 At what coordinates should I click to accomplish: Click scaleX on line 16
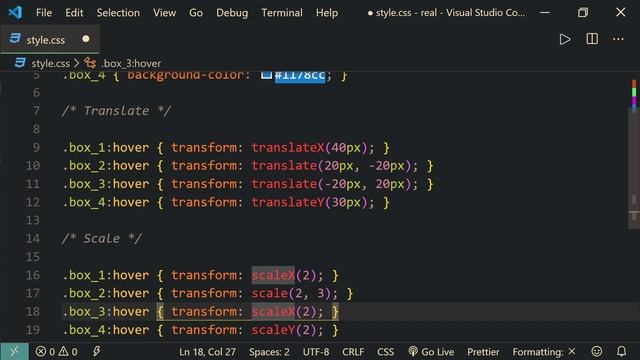coord(273,275)
